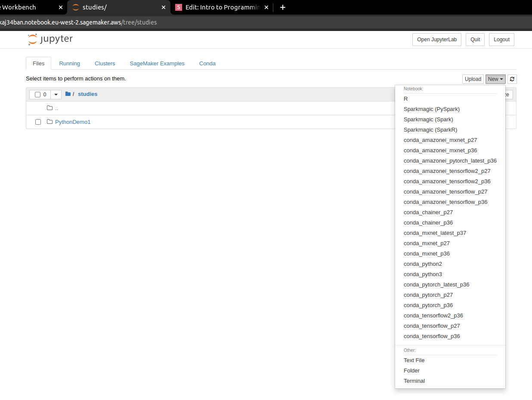Screen dimensions: 532x400
Task: Open the Clusters tab
Action: (105, 63)
